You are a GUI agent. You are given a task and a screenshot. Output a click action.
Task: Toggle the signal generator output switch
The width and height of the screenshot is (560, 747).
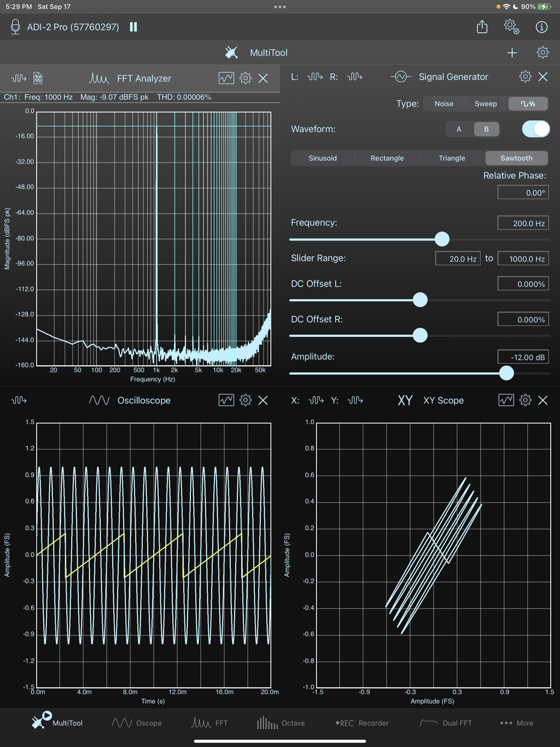click(x=535, y=129)
